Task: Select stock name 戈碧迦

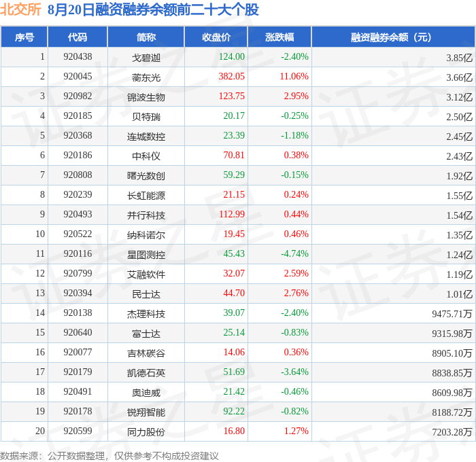Action: [x=146, y=58]
